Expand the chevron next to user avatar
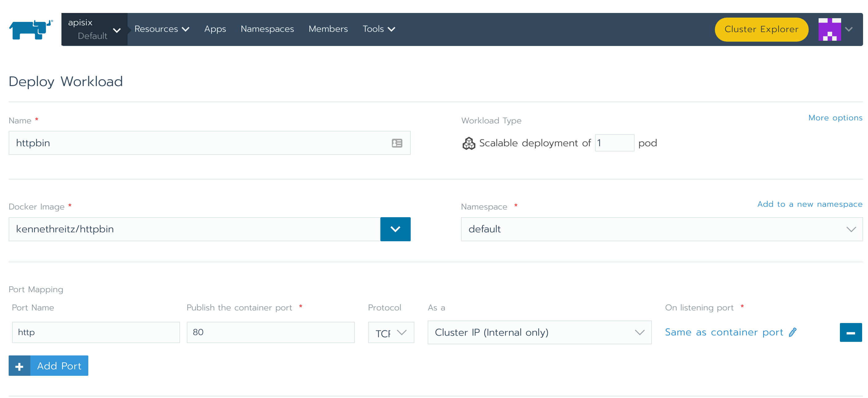Screen dimensions: 868x398 [x=849, y=30]
